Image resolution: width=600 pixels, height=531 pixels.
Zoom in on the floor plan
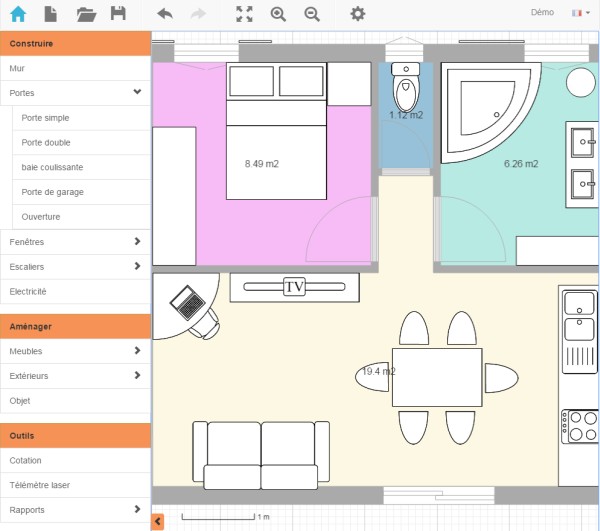(x=278, y=14)
